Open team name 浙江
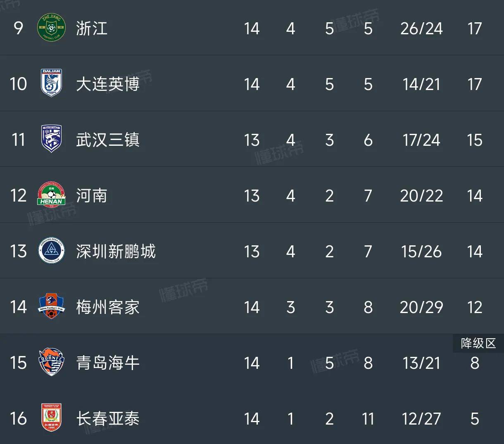Screen dimensions: 504x444 (x=92, y=28)
